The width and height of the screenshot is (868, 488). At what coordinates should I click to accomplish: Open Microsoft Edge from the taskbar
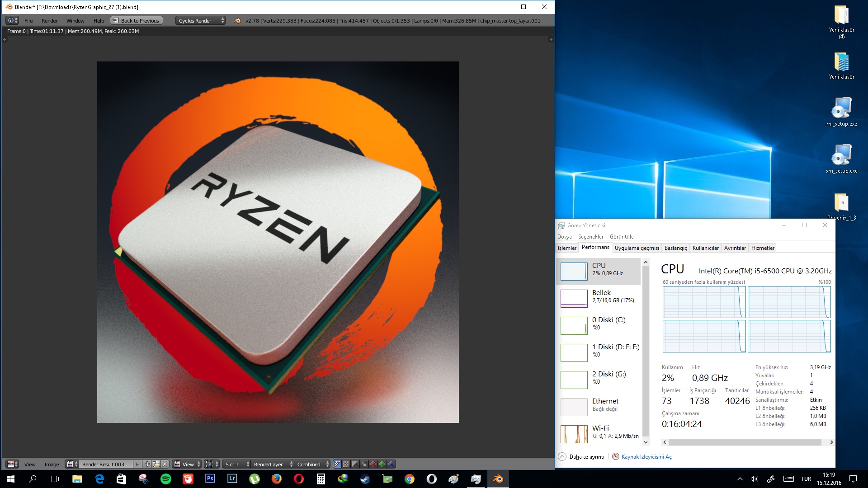tap(99, 479)
